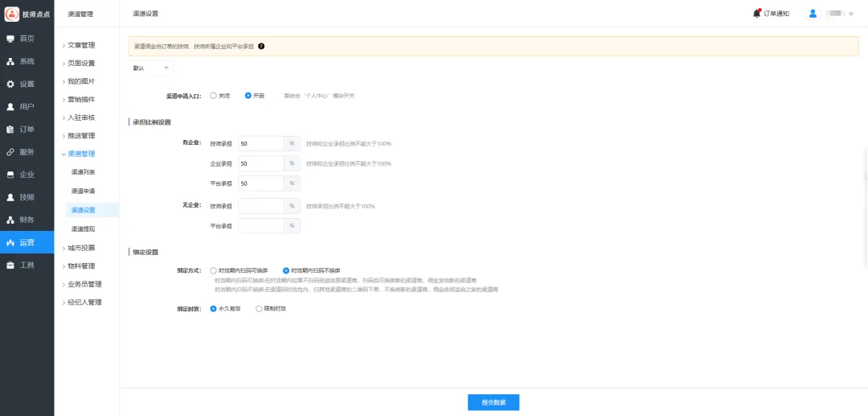Click the 订单 clipboard icon
868x416 pixels.
click(x=10, y=129)
